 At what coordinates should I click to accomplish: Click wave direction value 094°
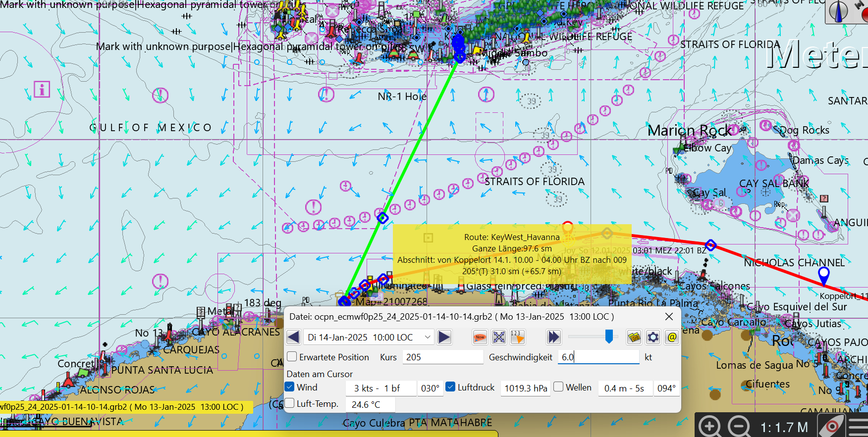(x=666, y=388)
